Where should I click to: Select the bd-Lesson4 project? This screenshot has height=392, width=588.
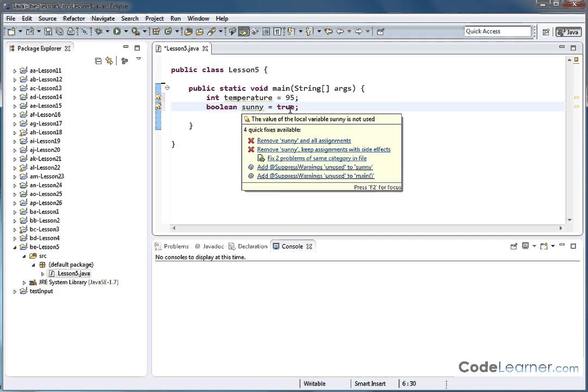coord(44,238)
